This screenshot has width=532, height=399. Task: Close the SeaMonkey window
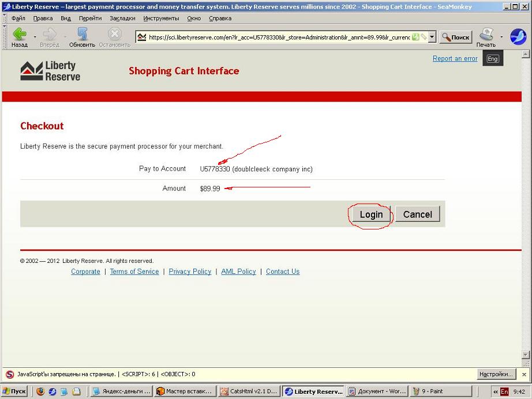[524, 6]
